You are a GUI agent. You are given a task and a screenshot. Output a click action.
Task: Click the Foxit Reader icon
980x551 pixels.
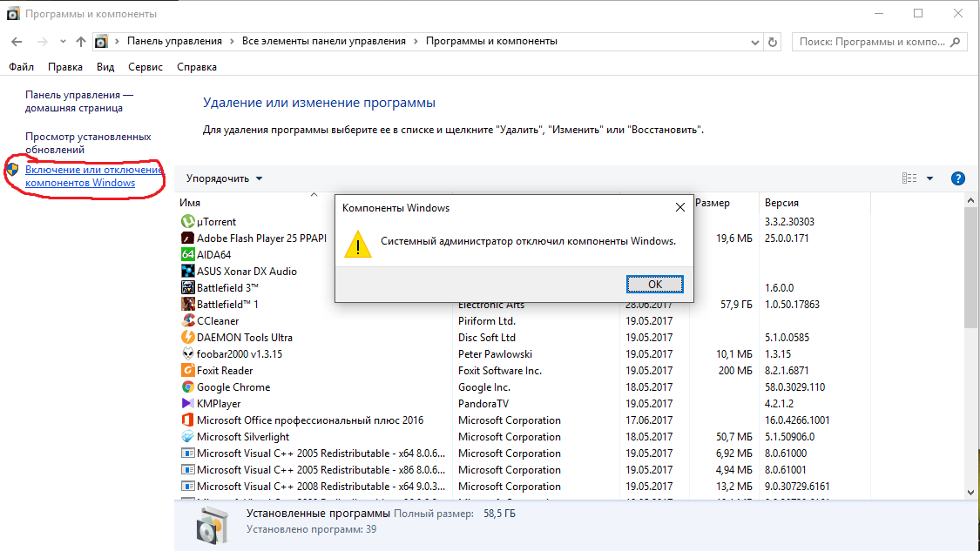(x=187, y=371)
